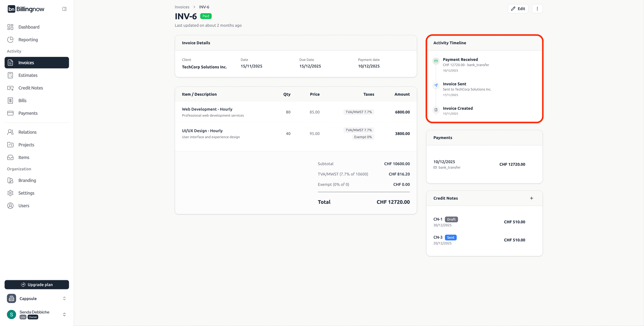Select Payments in the sidebar

(28, 113)
